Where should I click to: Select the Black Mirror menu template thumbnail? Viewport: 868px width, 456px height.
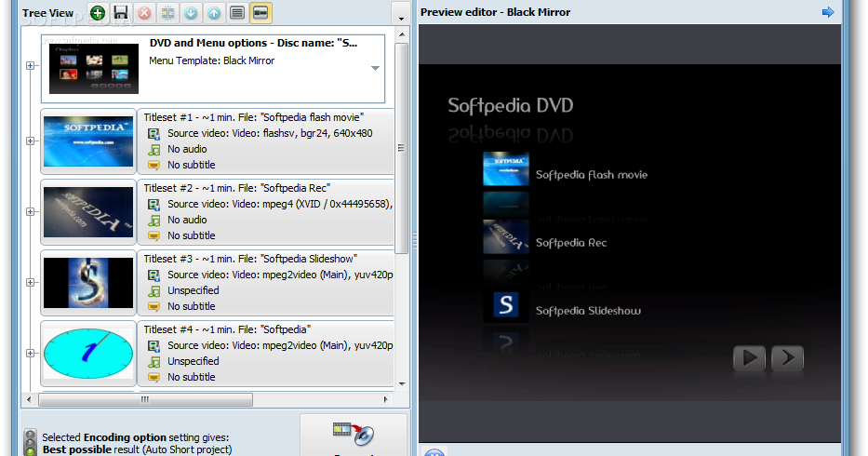click(x=94, y=69)
